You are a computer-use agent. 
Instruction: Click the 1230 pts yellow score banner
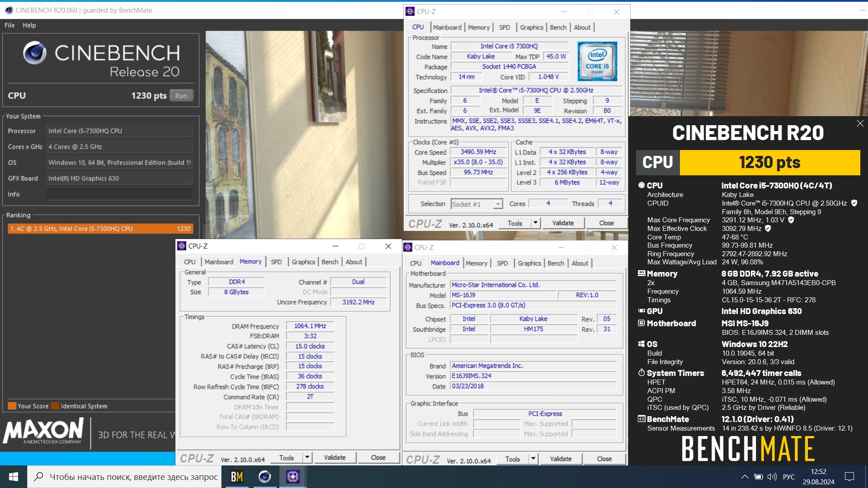point(769,163)
